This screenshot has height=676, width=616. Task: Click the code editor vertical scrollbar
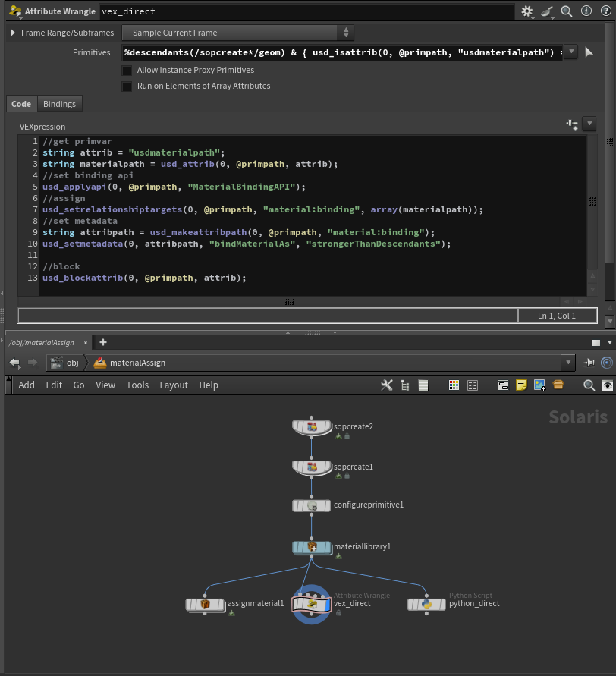coord(592,202)
